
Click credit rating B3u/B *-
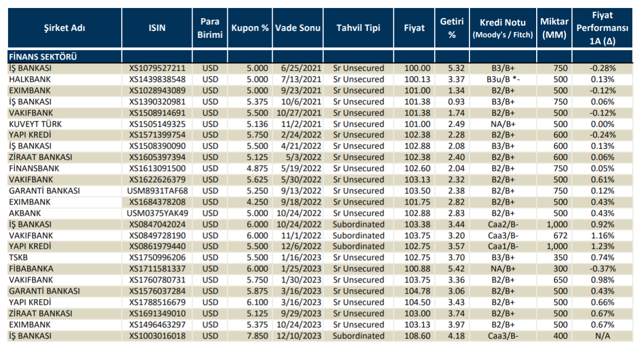(504, 79)
